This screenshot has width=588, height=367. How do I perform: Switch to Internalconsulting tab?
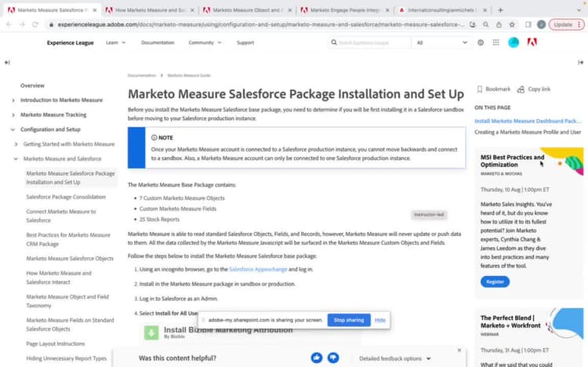click(x=442, y=10)
